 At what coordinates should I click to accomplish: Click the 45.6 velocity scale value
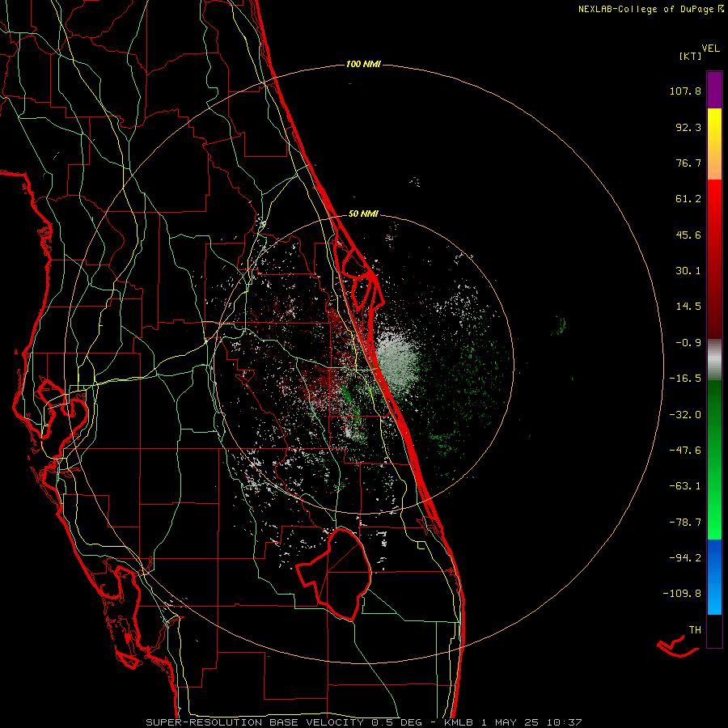click(688, 235)
